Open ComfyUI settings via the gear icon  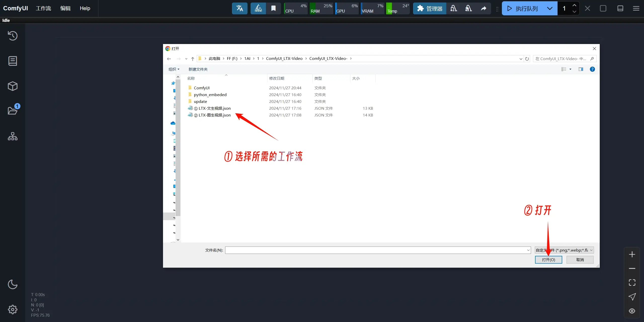point(12,309)
